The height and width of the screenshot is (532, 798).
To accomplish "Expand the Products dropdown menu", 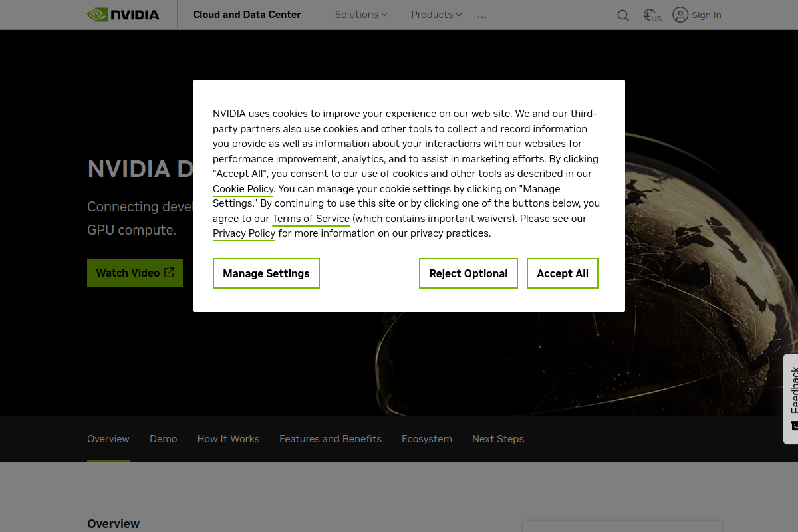I will pyautogui.click(x=436, y=15).
